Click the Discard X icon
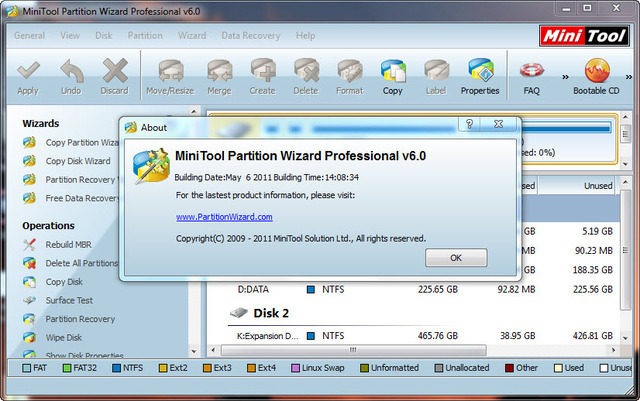The width and height of the screenshot is (640, 401). point(115,70)
